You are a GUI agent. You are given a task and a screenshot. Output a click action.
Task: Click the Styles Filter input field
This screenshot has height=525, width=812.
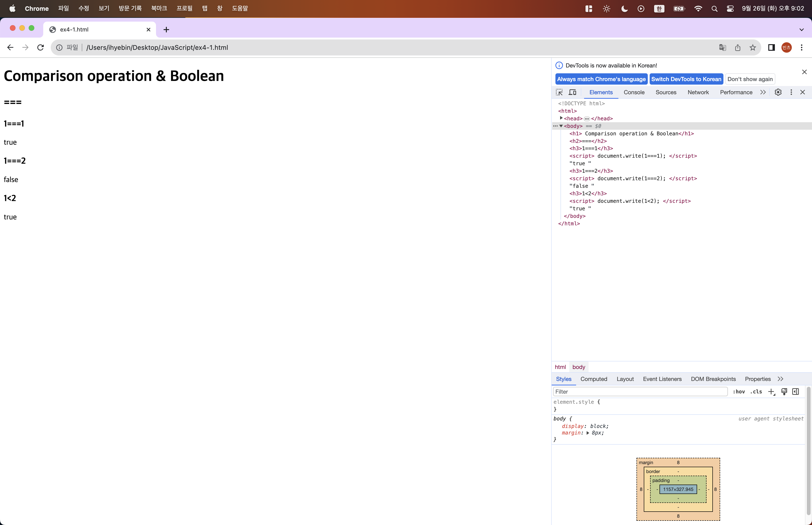pyautogui.click(x=640, y=392)
